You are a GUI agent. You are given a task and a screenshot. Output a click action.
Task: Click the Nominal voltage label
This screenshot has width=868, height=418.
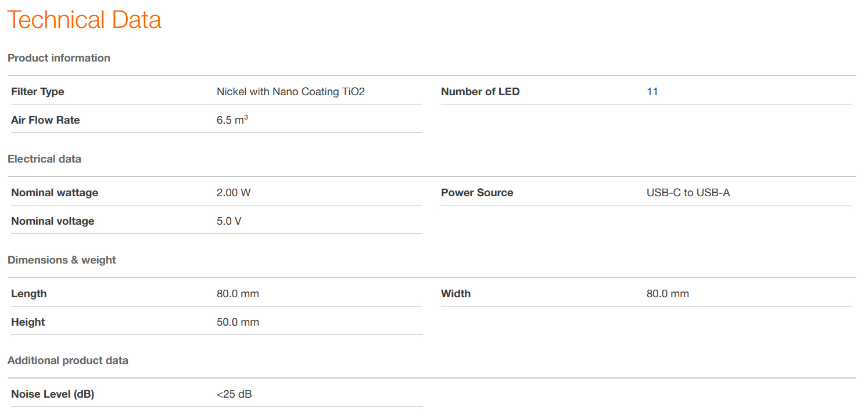point(52,221)
